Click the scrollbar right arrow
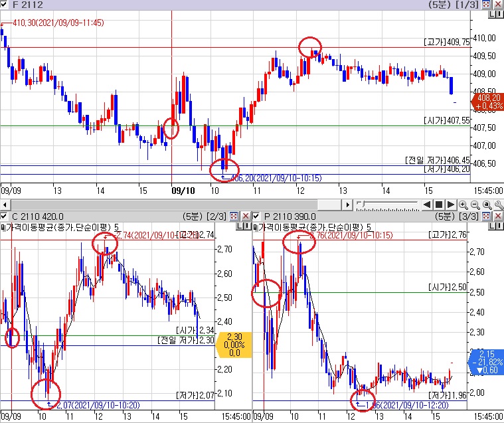 pos(347,205)
